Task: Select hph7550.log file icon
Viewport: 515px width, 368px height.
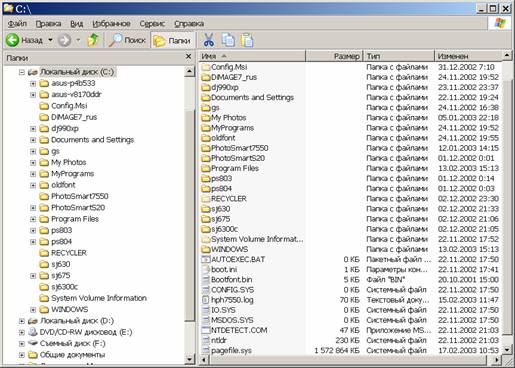Action: pos(205,300)
